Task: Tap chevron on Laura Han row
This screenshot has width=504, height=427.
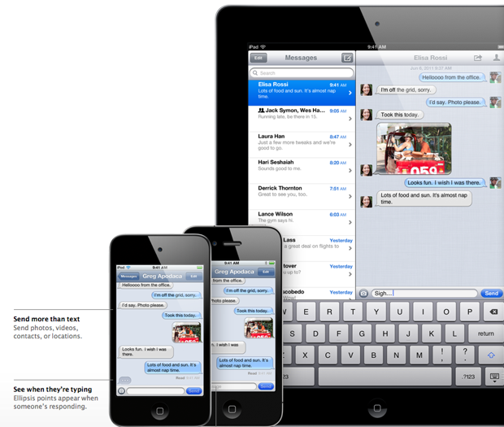Action: coord(350,145)
